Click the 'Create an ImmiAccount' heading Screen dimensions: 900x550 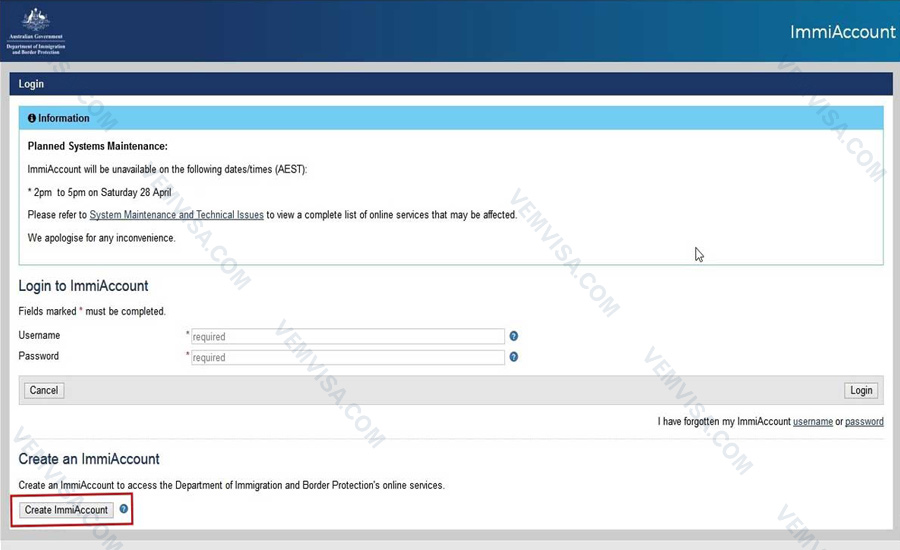(x=89, y=459)
